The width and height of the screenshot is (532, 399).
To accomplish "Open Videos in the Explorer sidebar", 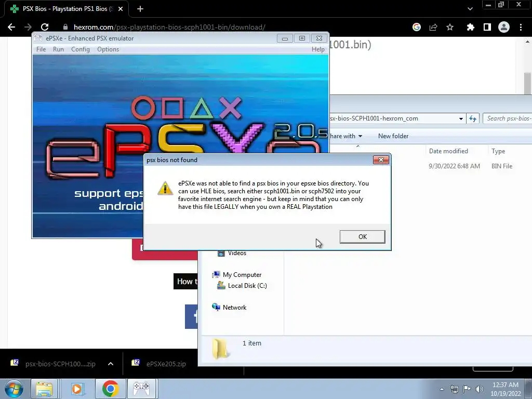I will point(233,253).
